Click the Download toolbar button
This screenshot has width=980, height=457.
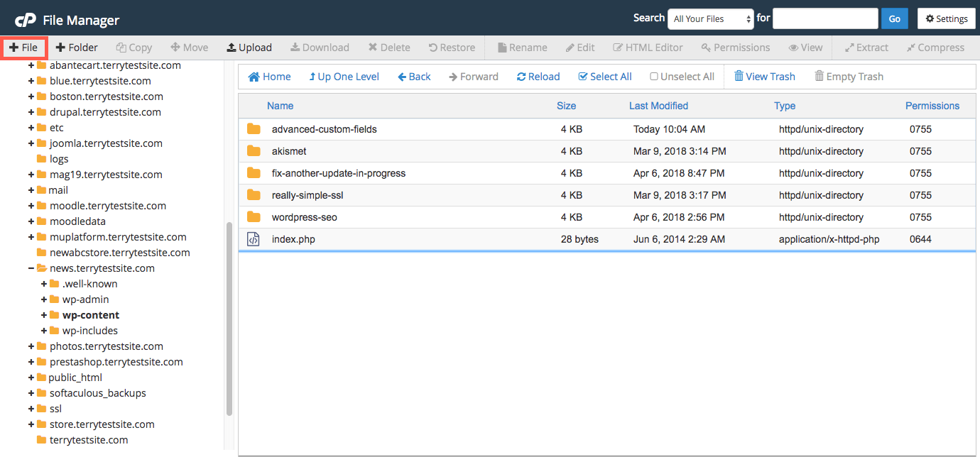pyautogui.click(x=320, y=48)
